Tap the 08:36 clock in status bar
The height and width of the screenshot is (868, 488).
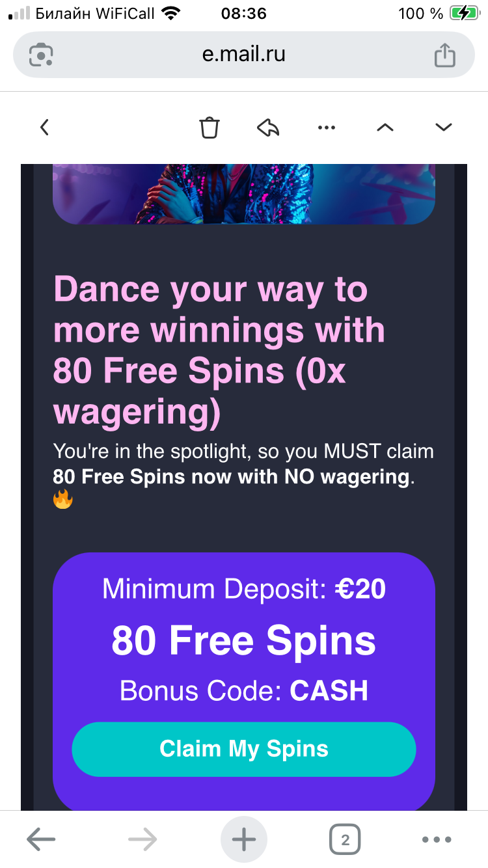[x=244, y=13]
